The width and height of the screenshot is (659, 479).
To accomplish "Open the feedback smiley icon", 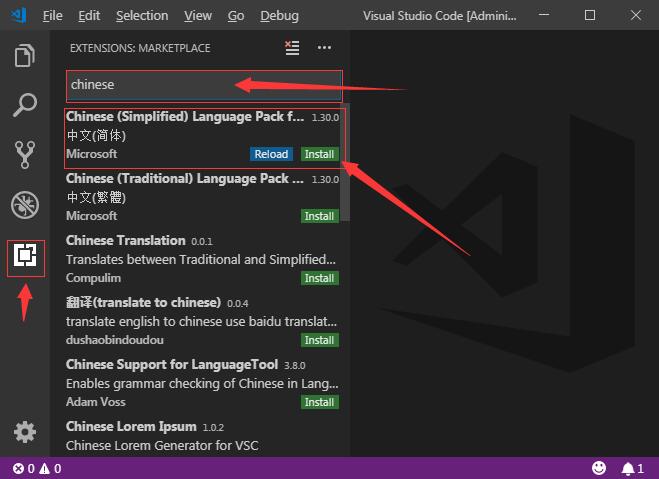I will [x=599, y=468].
